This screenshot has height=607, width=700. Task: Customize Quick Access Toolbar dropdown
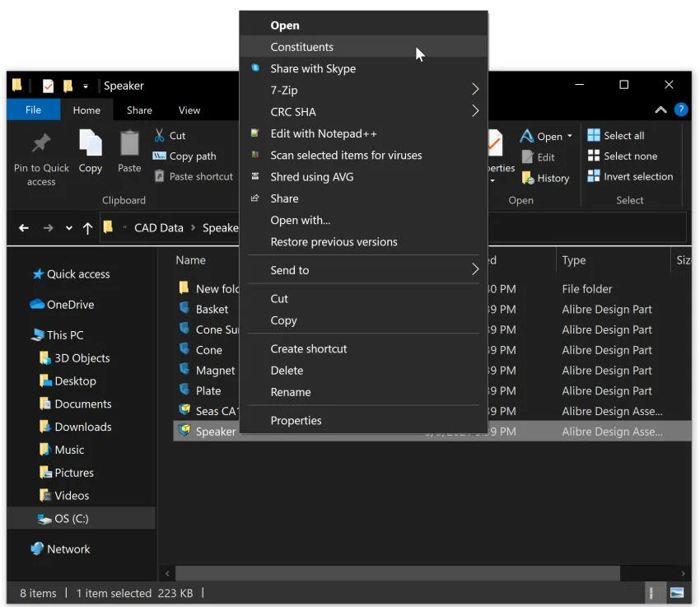coord(86,86)
